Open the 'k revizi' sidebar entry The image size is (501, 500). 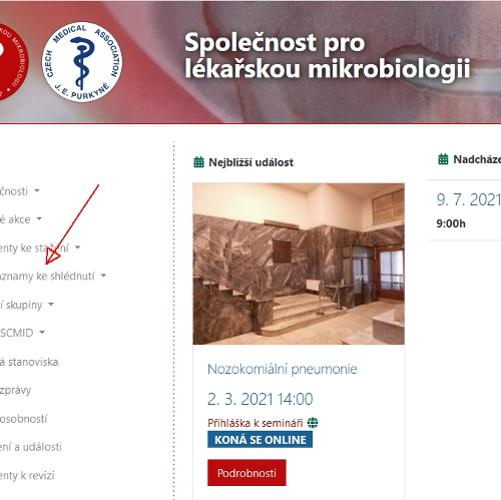(x=27, y=475)
